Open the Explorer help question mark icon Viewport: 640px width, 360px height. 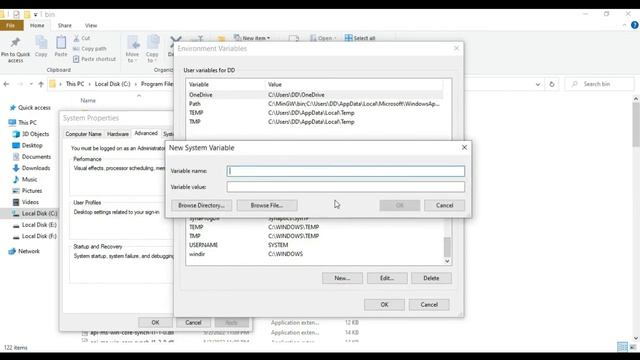pyautogui.click(x=635, y=25)
